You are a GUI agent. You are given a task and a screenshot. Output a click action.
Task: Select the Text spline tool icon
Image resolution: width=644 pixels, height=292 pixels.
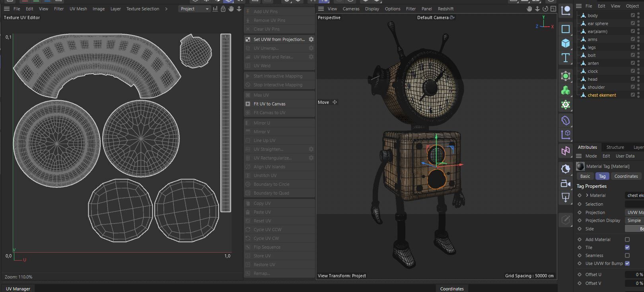click(565, 57)
